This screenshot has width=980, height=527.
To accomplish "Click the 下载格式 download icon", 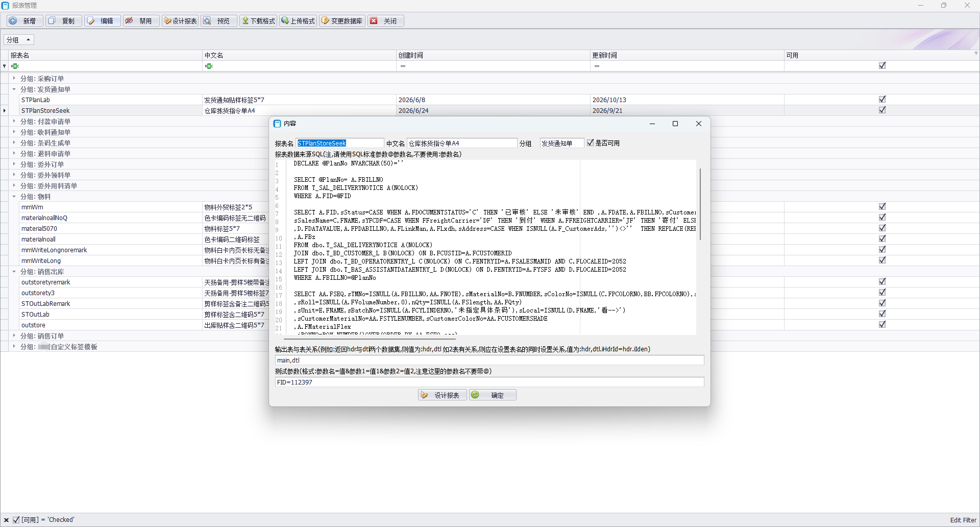I will (246, 21).
